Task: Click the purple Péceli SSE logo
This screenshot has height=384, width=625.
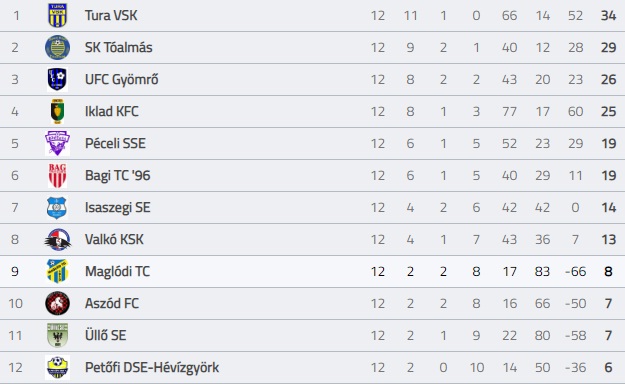Action: coord(57,143)
